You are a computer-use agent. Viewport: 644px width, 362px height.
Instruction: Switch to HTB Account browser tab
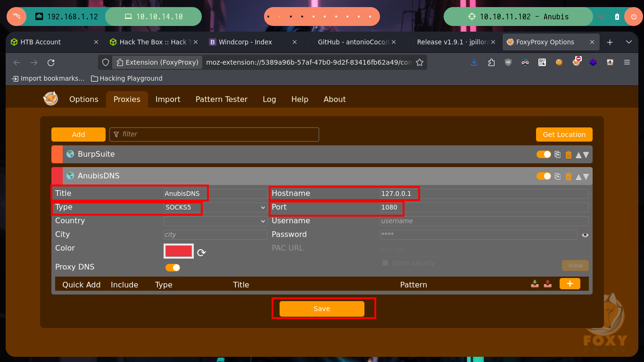(x=54, y=42)
